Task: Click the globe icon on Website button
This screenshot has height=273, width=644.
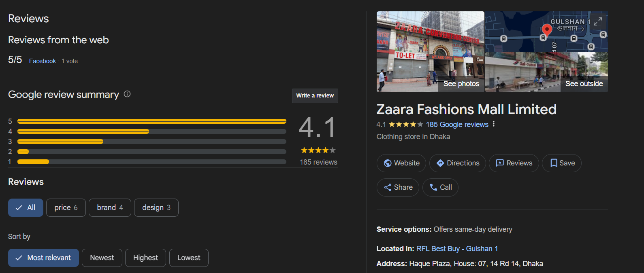Action: (388, 163)
